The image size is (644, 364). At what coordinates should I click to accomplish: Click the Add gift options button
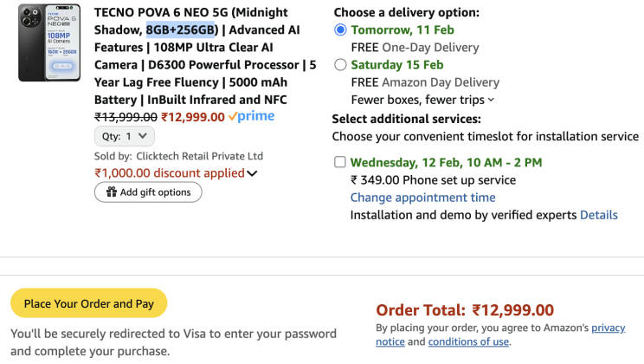(148, 192)
